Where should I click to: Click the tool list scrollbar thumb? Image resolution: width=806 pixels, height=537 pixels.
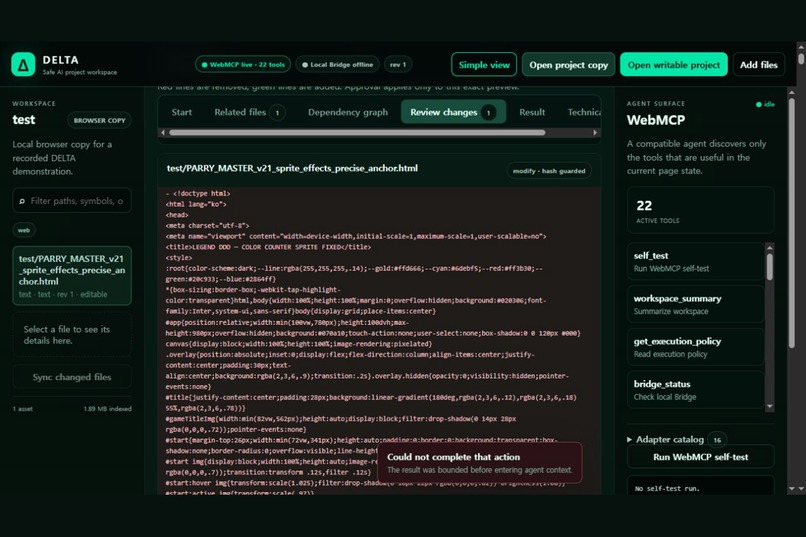(x=770, y=267)
